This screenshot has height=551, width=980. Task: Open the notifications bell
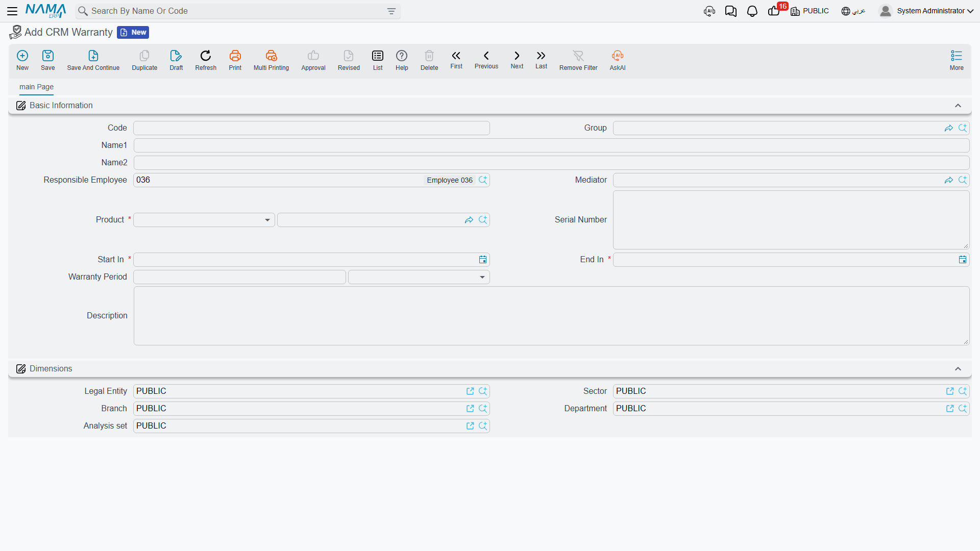[x=752, y=11]
